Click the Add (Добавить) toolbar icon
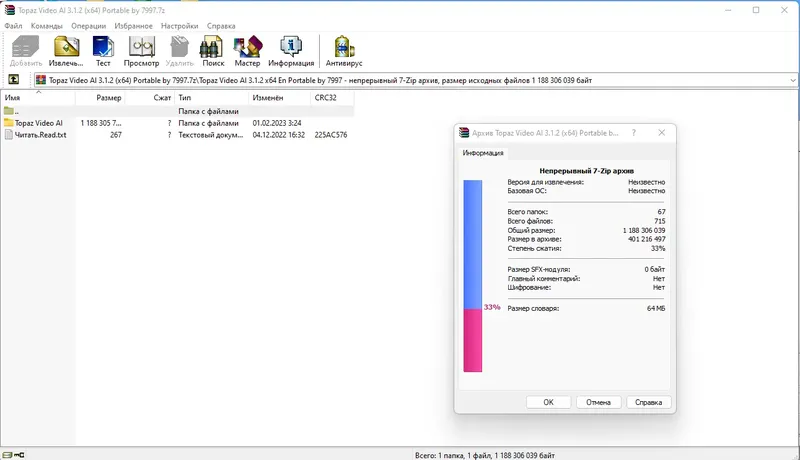 click(26, 51)
